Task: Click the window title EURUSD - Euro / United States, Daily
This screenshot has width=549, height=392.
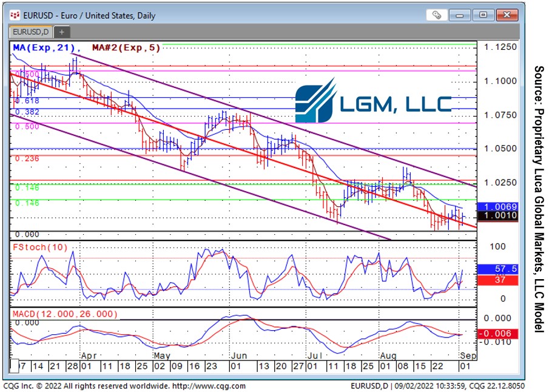Action: tap(89, 15)
